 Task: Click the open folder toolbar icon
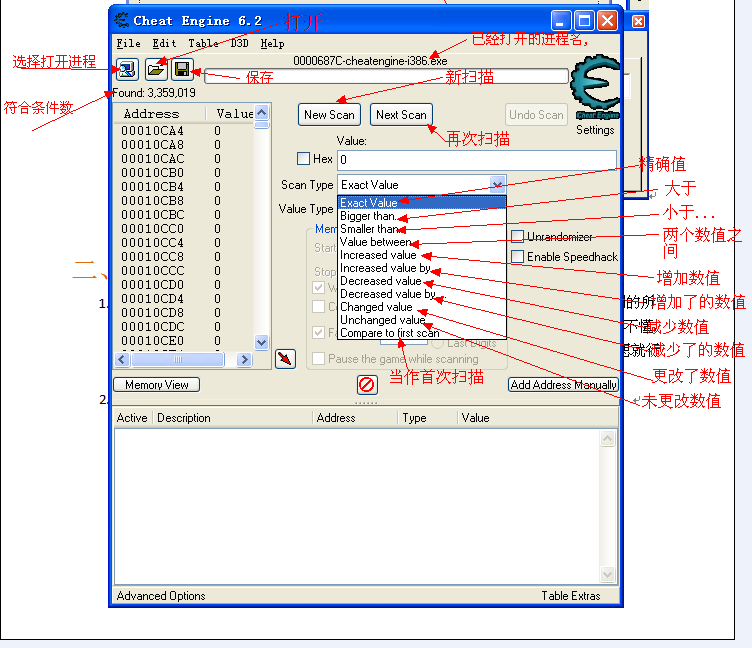(156, 70)
